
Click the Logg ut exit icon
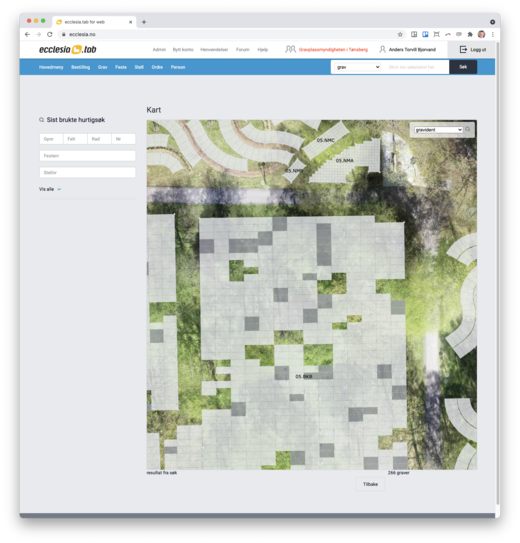coord(463,50)
